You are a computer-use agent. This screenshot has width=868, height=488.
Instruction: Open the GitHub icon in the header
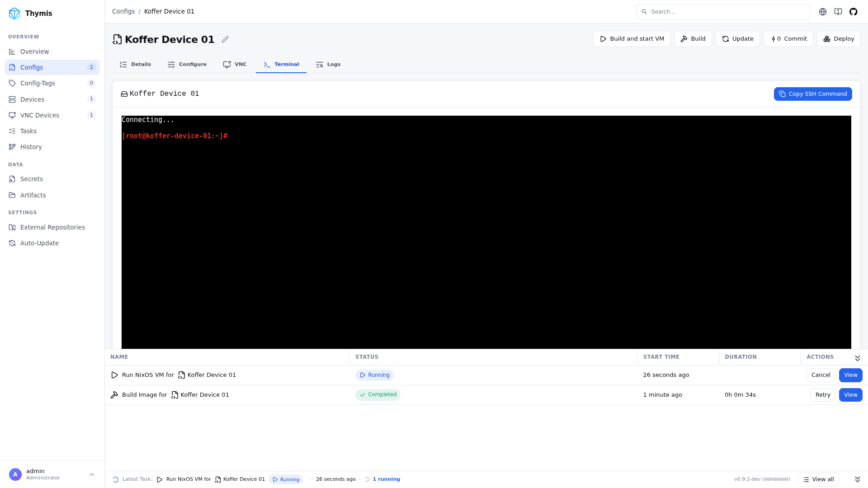point(853,12)
